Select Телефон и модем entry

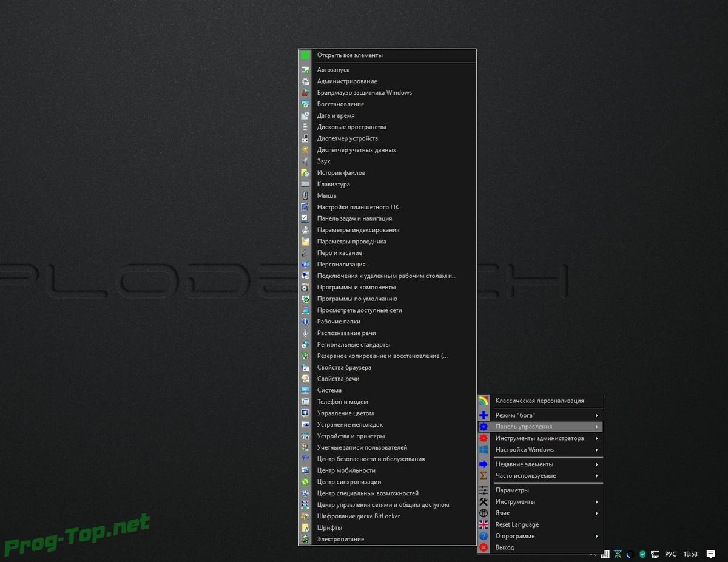[x=388, y=402]
